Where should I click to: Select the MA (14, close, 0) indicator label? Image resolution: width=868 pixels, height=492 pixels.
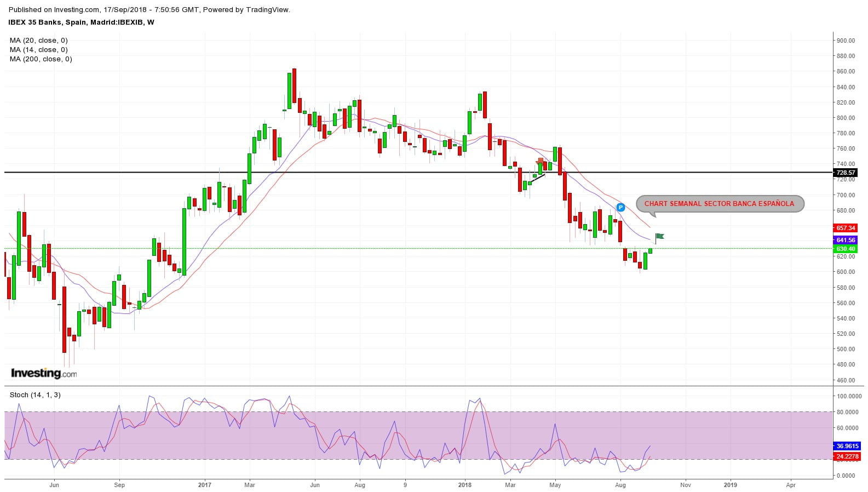click(x=39, y=50)
